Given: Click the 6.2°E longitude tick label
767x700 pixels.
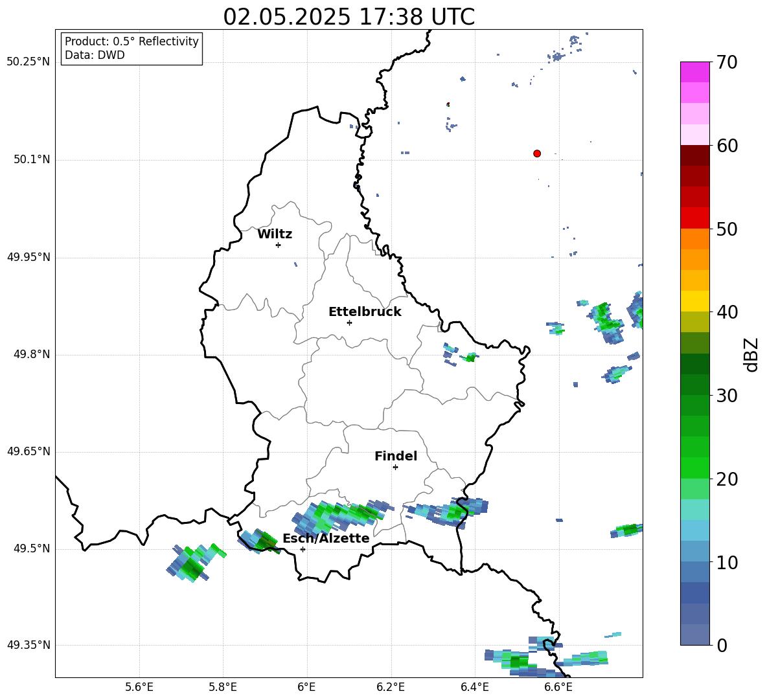Looking at the screenshot, I should pos(391,687).
